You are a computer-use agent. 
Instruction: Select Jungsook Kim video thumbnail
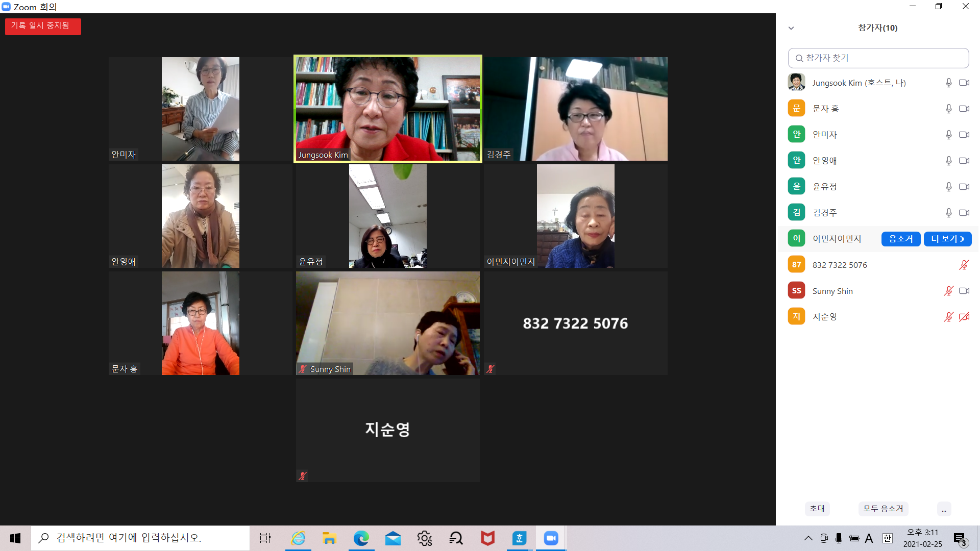point(387,109)
